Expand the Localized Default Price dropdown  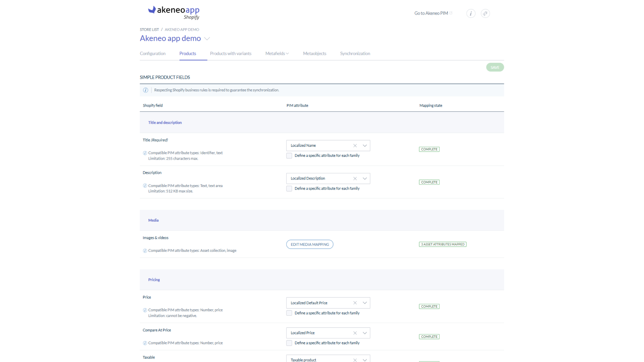(x=365, y=303)
